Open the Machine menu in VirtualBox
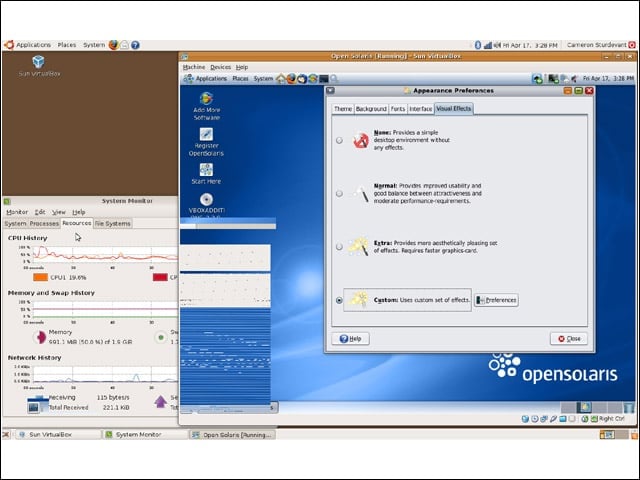Image resolution: width=640 pixels, height=480 pixels. [194, 67]
